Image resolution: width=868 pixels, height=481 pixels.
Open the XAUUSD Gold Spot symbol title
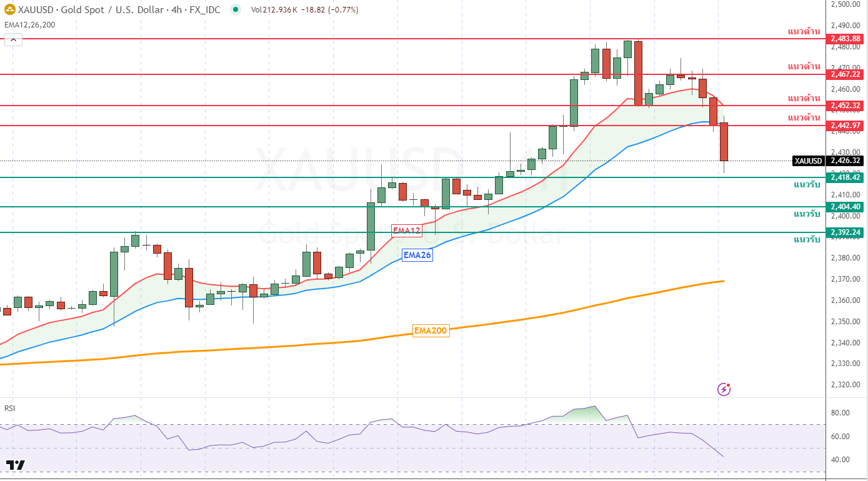click(119, 10)
